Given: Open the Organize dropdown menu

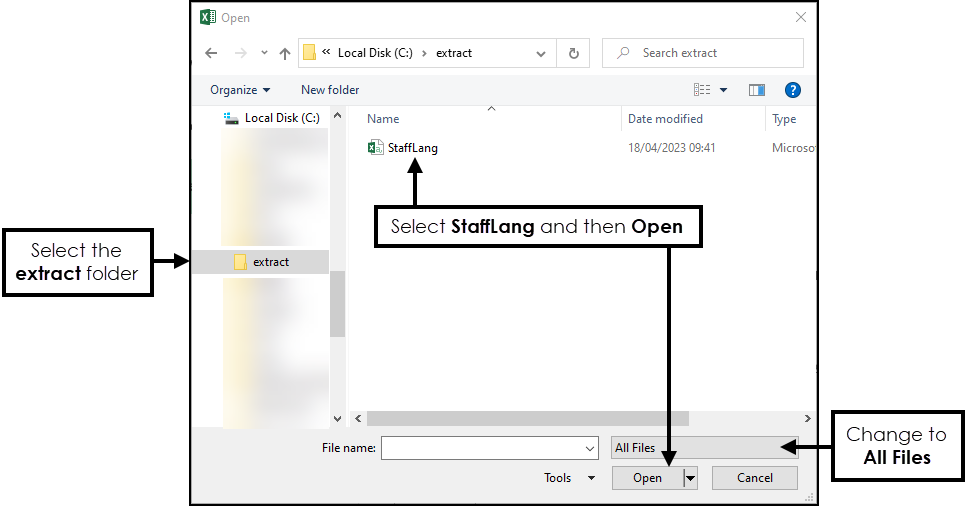Looking at the screenshot, I should tap(240, 90).
